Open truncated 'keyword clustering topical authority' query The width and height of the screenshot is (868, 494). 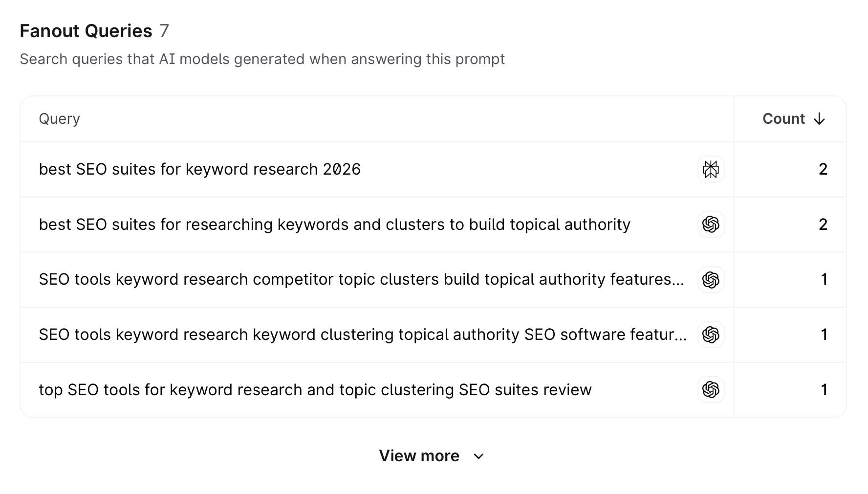pos(363,335)
